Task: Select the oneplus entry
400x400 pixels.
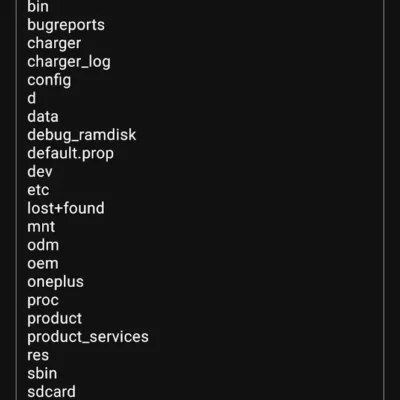Action: [55, 282]
